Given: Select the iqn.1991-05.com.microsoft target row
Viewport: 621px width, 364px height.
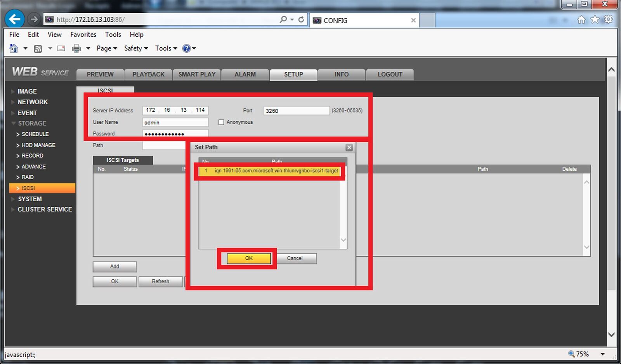Looking at the screenshot, I should tap(269, 171).
